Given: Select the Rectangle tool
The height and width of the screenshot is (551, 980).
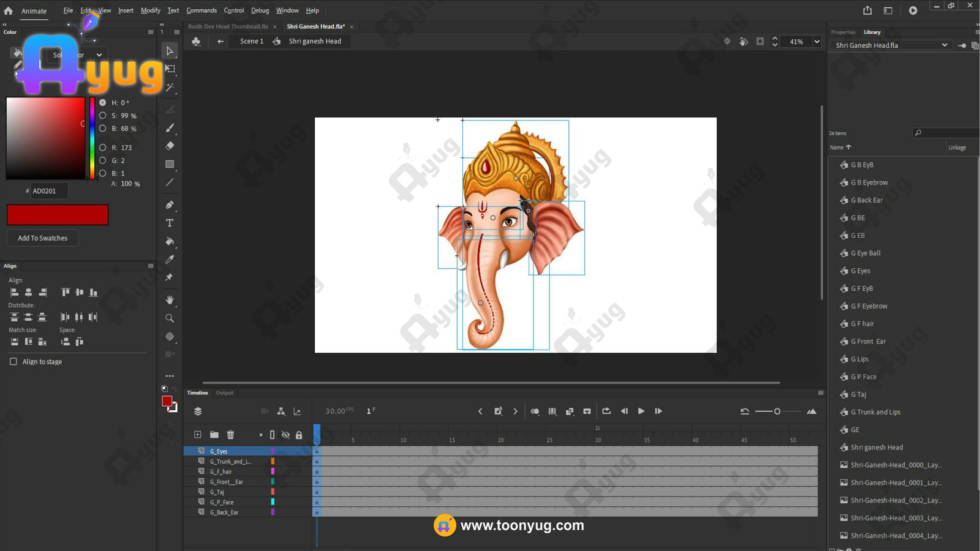Looking at the screenshot, I should tap(170, 164).
